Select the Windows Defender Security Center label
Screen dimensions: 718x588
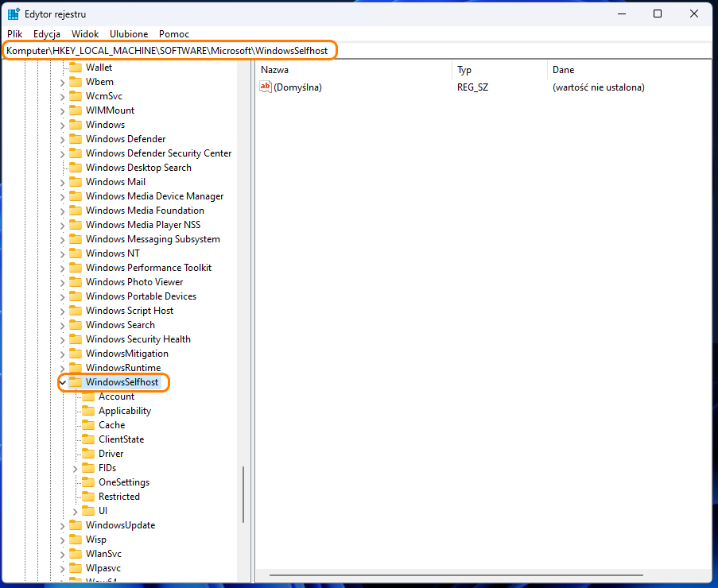[158, 153]
